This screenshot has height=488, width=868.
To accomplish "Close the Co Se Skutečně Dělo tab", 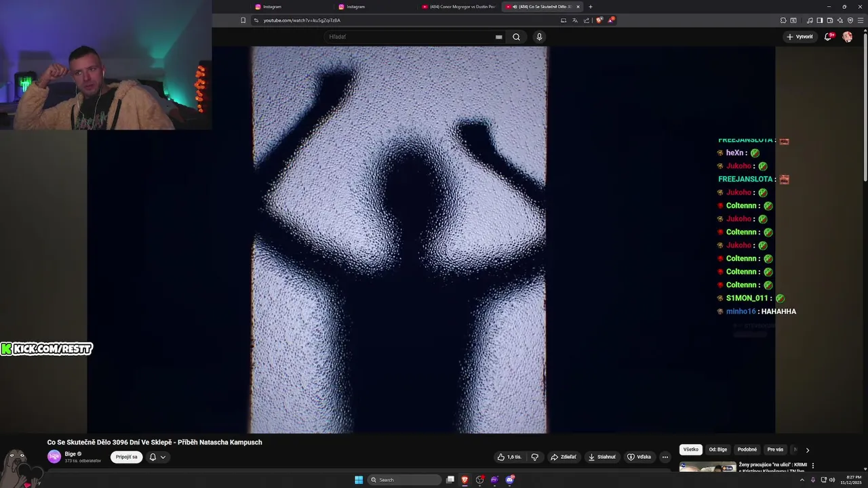I will (x=578, y=7).
